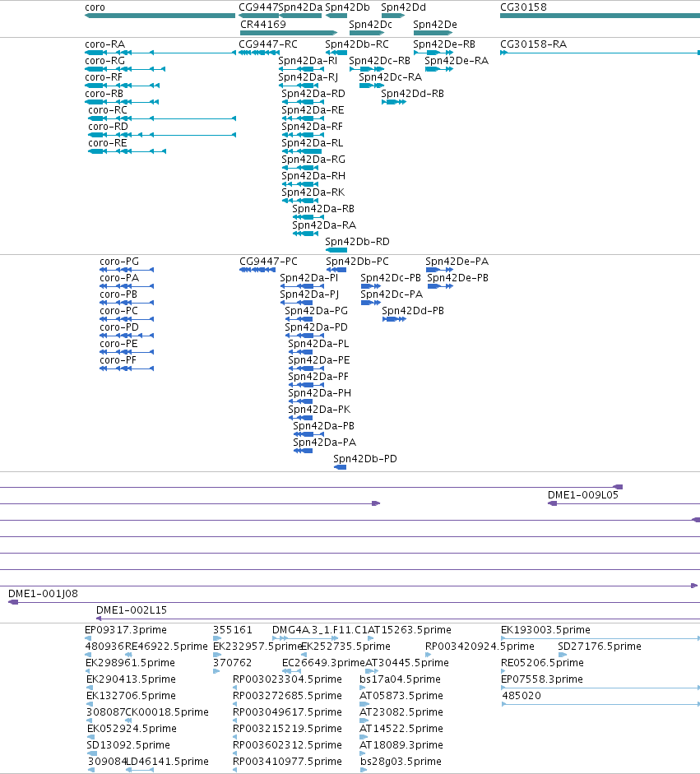
Task: Select the Spn42Dc-PB protein label
Action: pos(391,278)
